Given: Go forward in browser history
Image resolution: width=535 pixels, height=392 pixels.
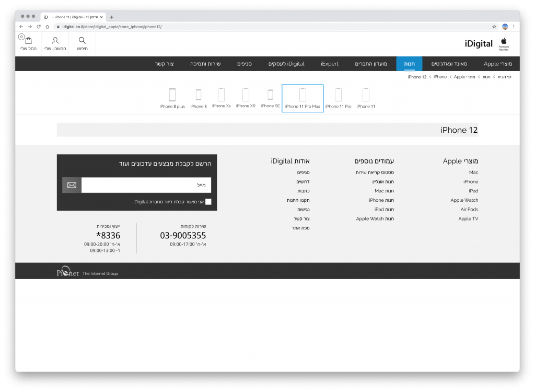Looking at the screenshot, I should tap(30, 27).
